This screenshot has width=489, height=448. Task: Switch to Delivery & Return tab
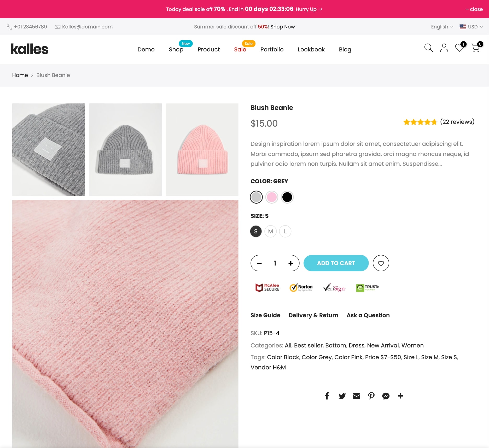313,315
